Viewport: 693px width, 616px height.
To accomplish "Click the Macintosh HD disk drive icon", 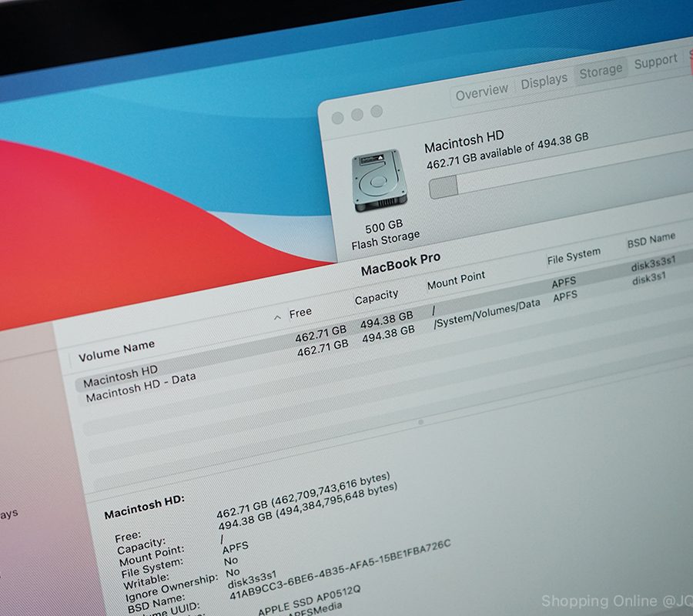I will point(379,180).
